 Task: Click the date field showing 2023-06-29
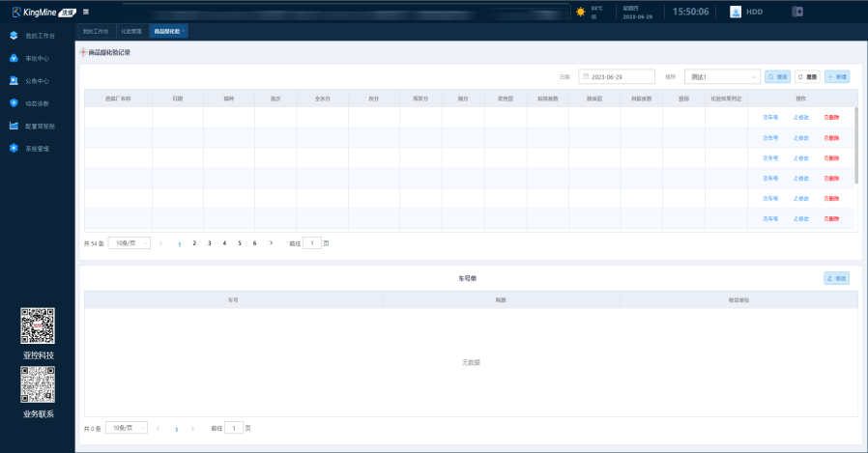[617, 77]
